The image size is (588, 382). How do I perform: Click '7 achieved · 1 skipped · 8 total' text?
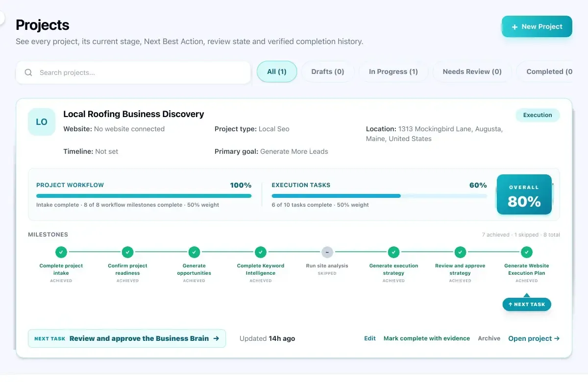521,235
